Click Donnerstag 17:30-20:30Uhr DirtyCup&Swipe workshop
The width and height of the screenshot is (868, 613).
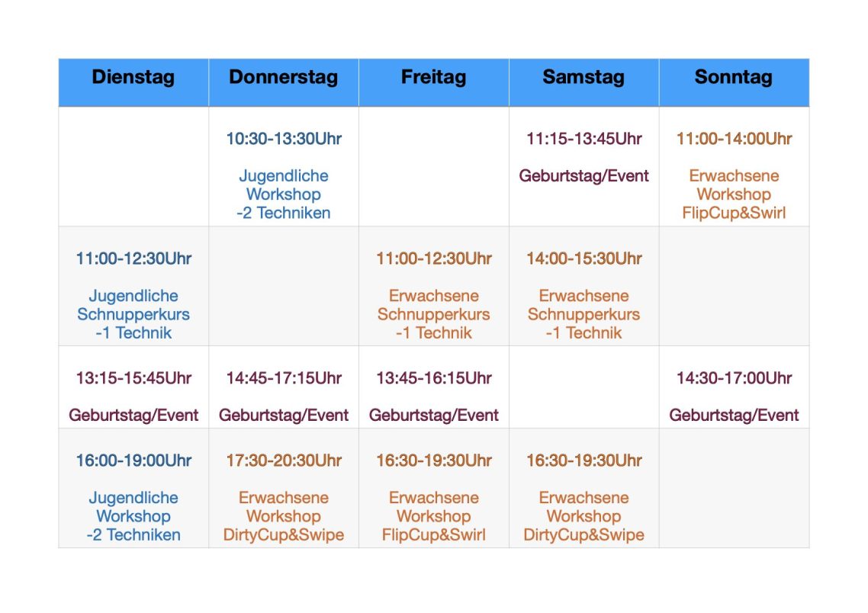284,488
